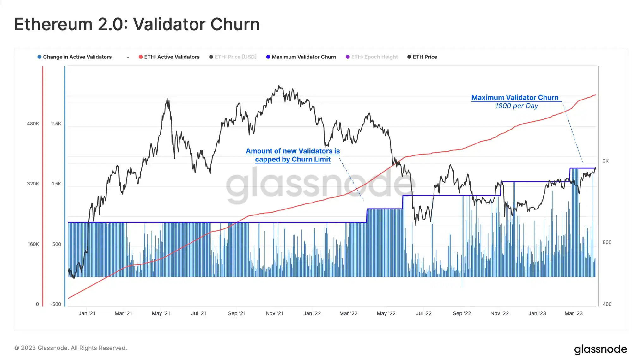Click the Maximum Validator Churn legend icon
The height and width of the screenshot is (364, 632).
pos(268,57)
